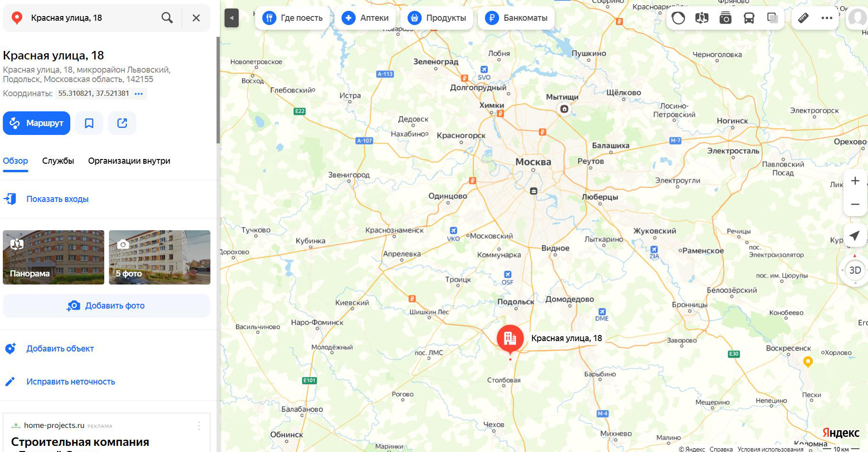868x452 pixels.
Task: Clear the search with the X icon
Action: tap(196, 18)
